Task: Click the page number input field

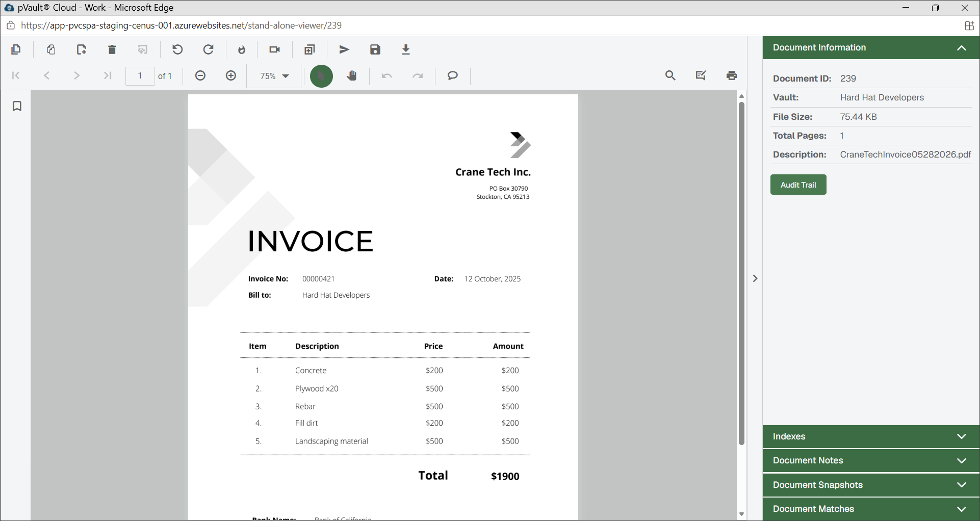Action: tap(140, 76)
